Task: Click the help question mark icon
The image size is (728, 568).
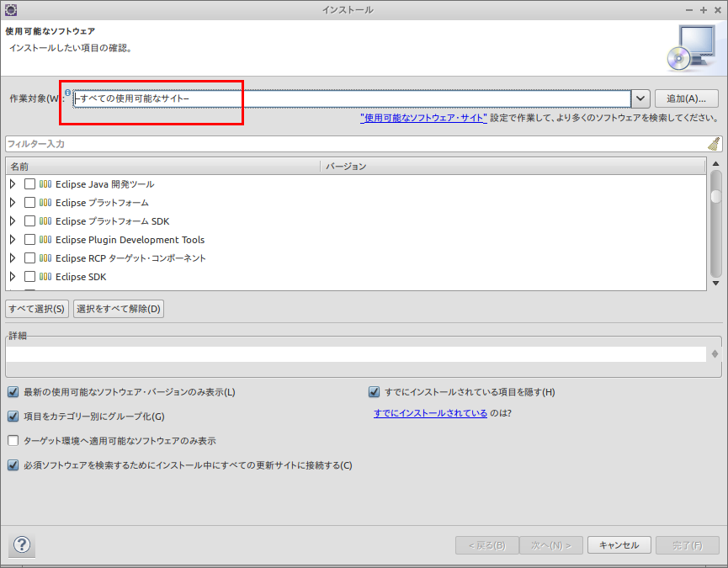Action: point(22,544)
